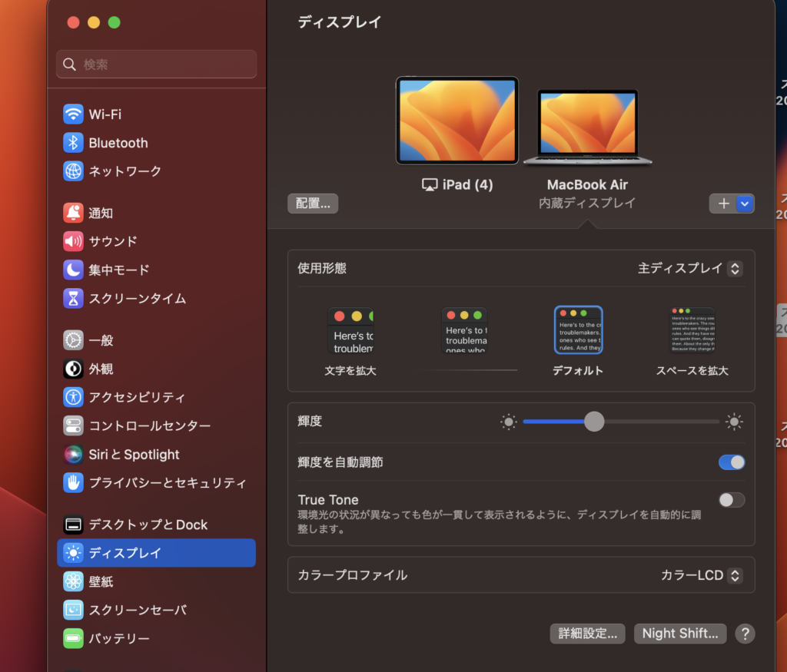Click the help question mark button

tap(745, 634)
